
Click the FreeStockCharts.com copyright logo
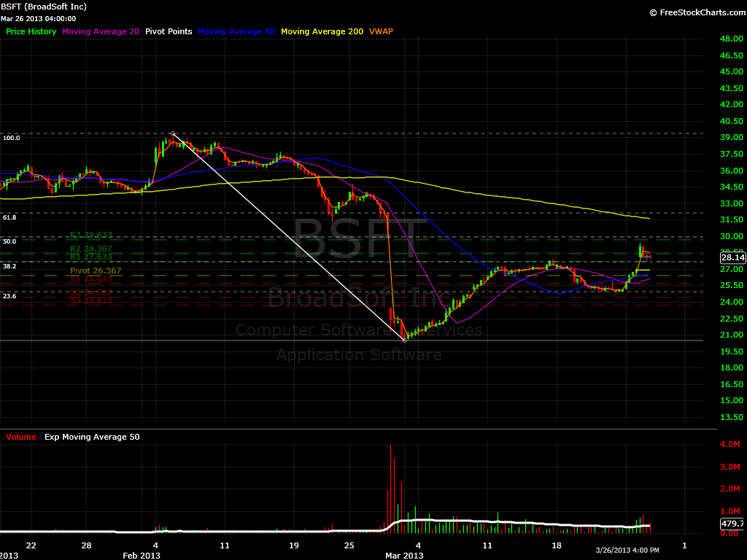694,12
